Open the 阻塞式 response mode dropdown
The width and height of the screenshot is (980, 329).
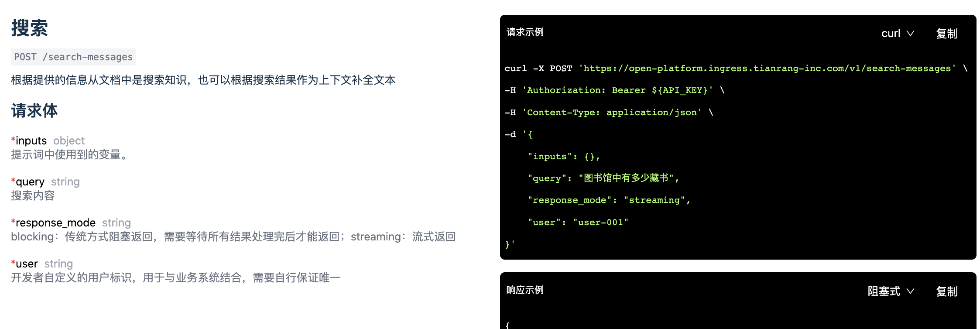tap(890, 291)
